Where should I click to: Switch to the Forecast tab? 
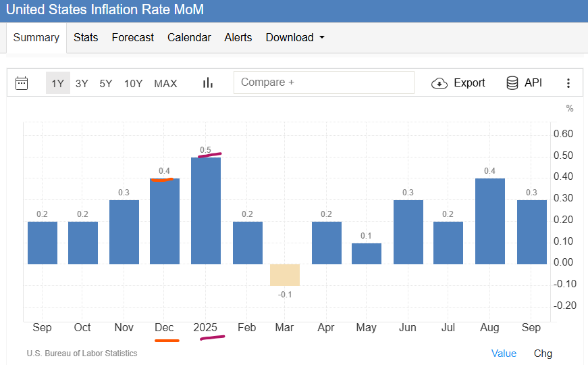[x=133, y=38]
